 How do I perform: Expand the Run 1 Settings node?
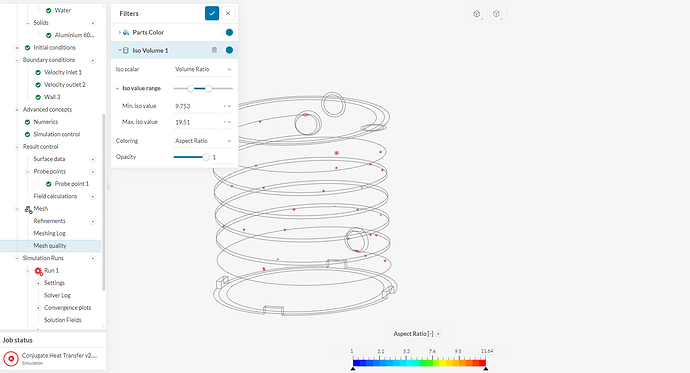point(38,283)
